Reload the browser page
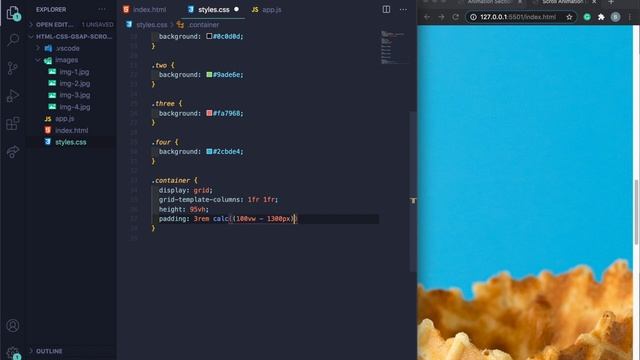The image size is (640, 360). (x=456, y=17)
